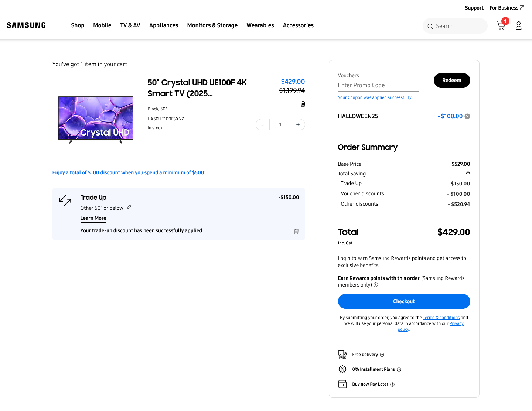The height and width of the screenshot is (411, 532).
Task: Delete the Crystal UHD TV from cart
Action: point(303,104)
